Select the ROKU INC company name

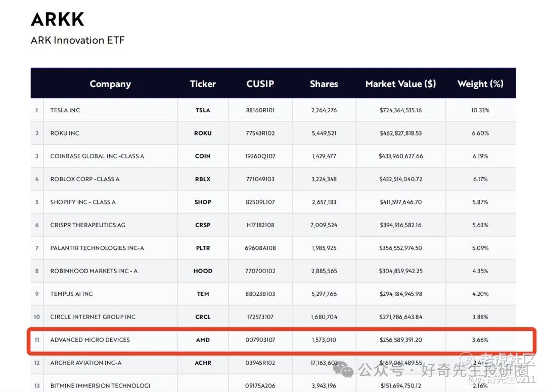(x=65, y=133)
